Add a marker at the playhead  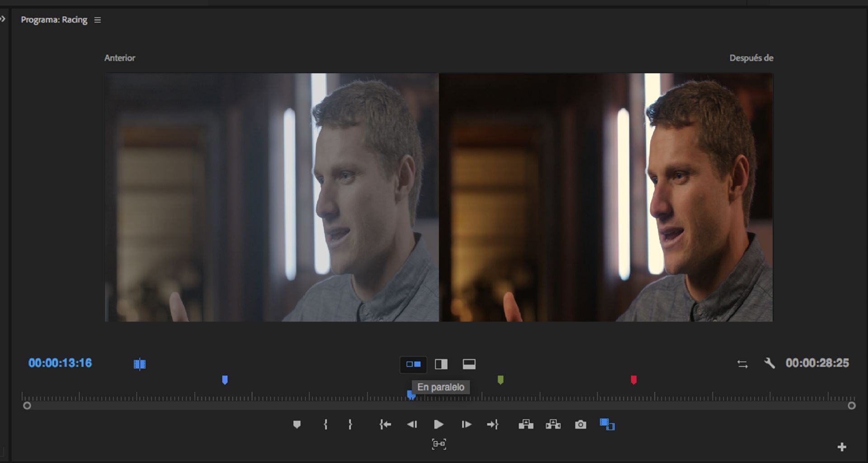[x=297, y=425]
